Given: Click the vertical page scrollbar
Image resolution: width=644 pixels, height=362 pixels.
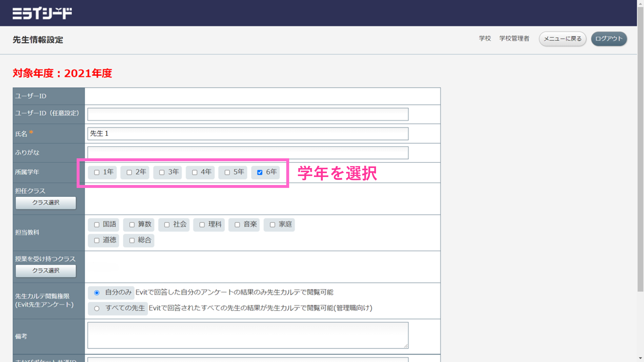Looking at the screenshot, I should [x=640, y=150].
